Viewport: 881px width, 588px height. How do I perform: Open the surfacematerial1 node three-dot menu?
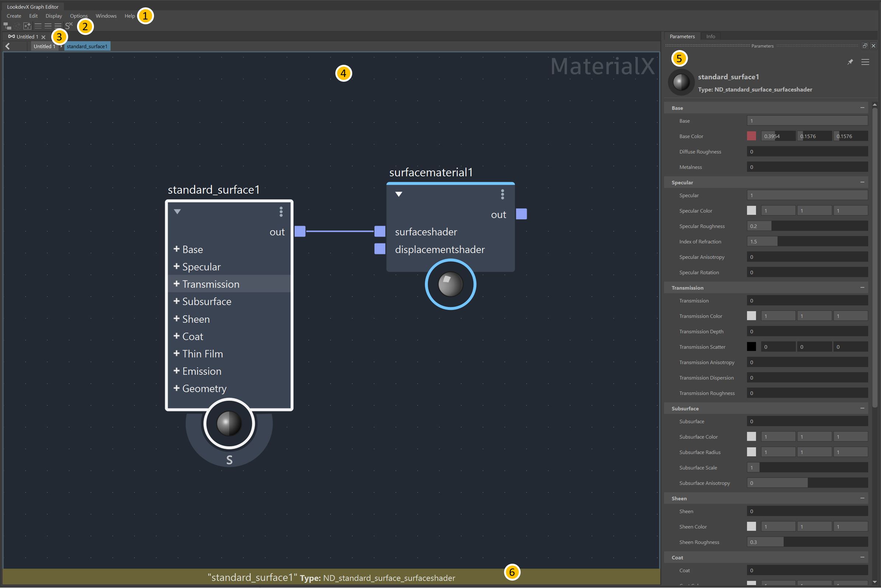[x=502, y=194]
